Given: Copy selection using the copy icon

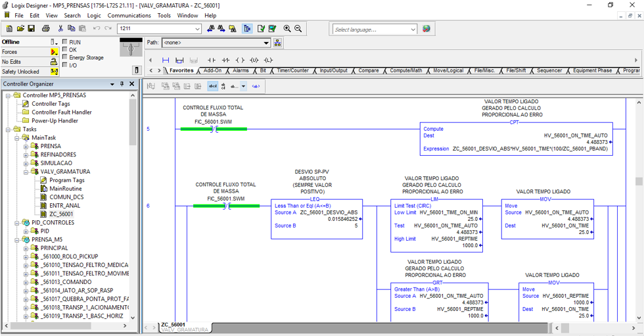Looking at the screenshot, I should click(x=72, y=28).
